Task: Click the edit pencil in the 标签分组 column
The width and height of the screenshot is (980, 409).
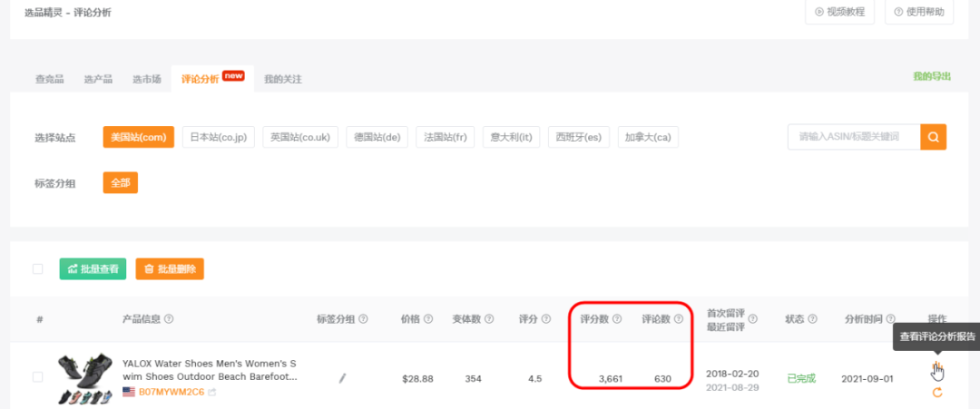Action: (x=342, y=378)
